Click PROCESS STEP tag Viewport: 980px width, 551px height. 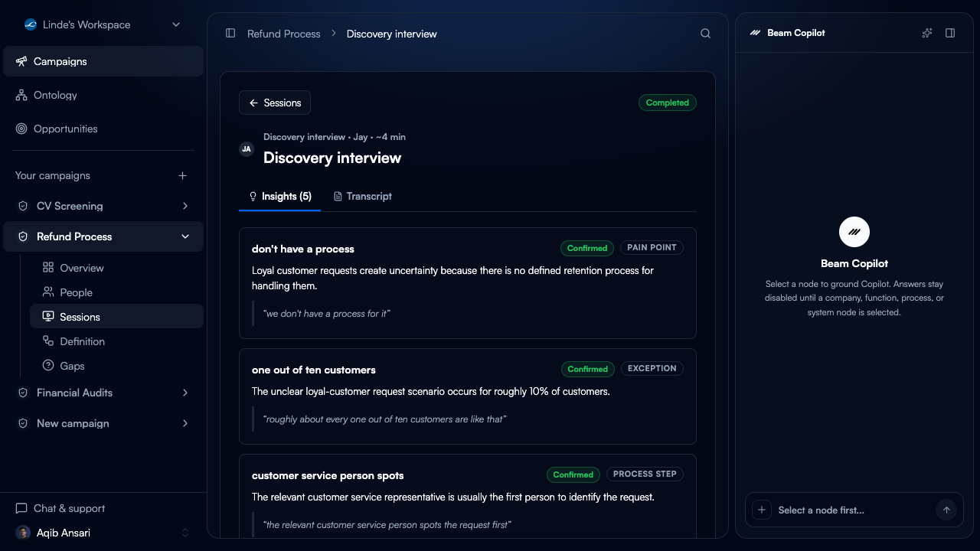645,474
